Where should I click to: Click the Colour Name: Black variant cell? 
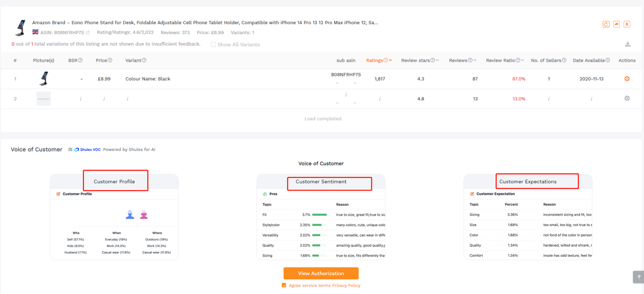pos(148,79)
